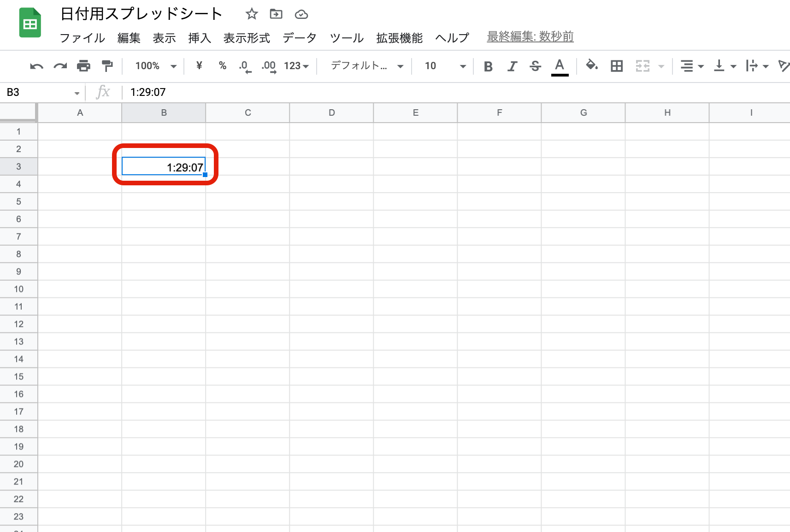Image resolution: width=790 pixels, height=532 pixels.
Task: Toggle bold formatting
Action: tap(488, 66)
